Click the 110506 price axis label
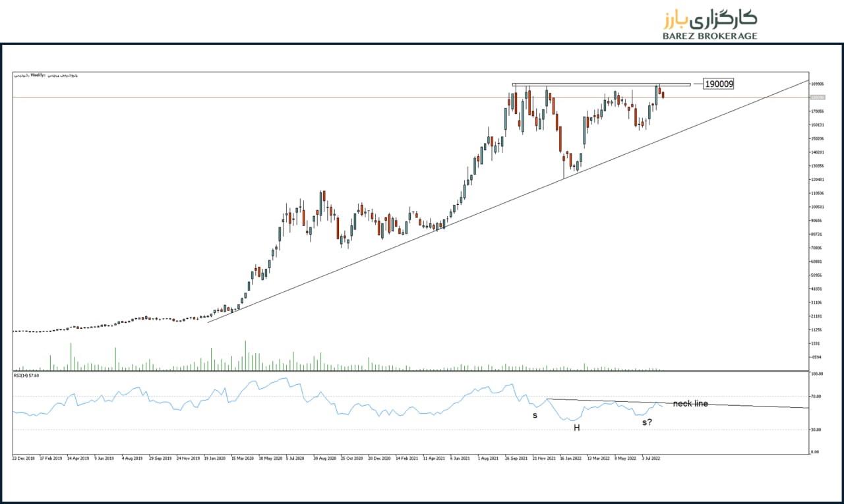The image size is (844, 504). point(817,194)
